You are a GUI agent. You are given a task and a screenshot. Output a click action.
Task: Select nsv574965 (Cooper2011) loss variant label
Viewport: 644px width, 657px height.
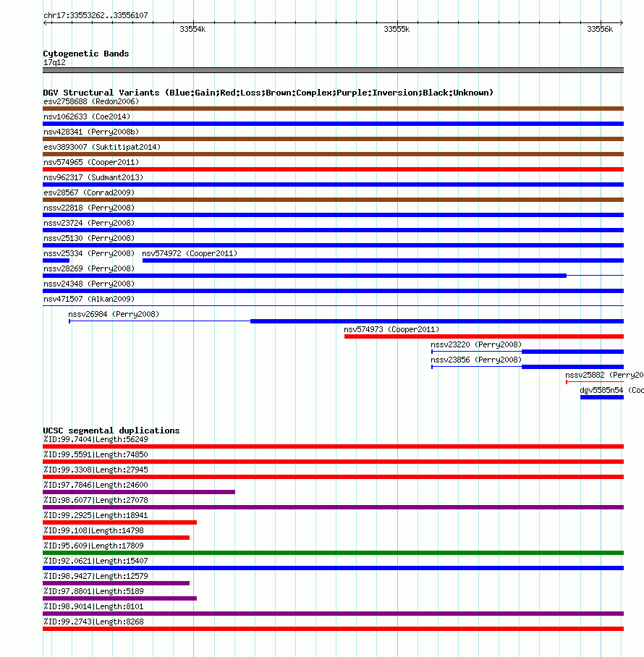[x=91, y=162]
